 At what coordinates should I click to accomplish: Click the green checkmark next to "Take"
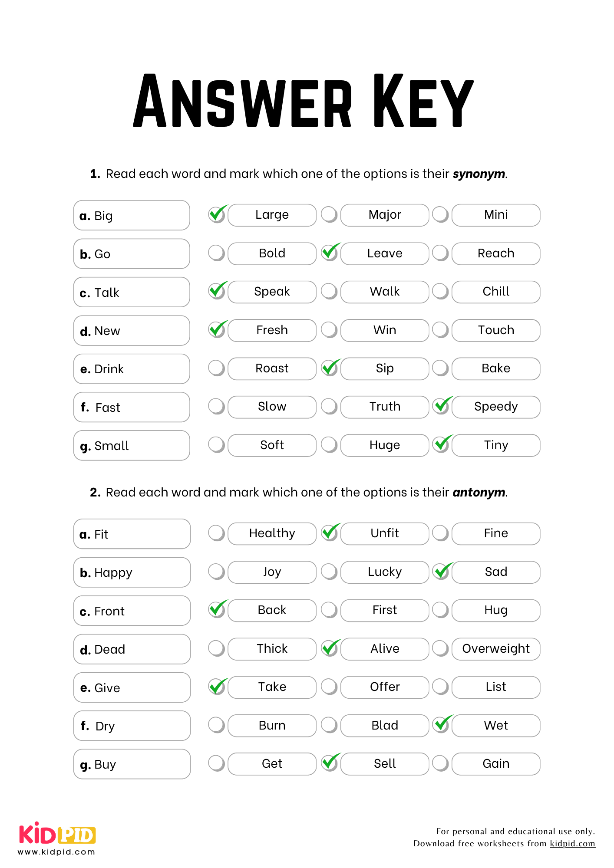pyautogui.click(x=217, y=687)
